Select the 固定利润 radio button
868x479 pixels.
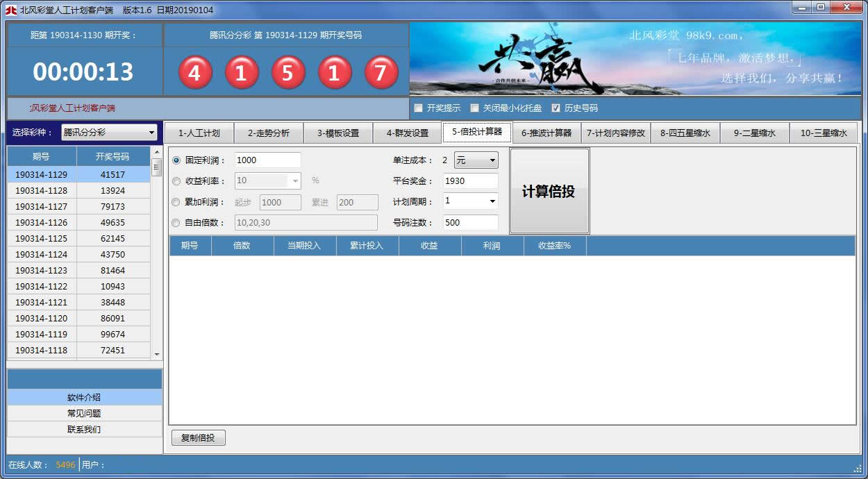(x=176, y=160)
